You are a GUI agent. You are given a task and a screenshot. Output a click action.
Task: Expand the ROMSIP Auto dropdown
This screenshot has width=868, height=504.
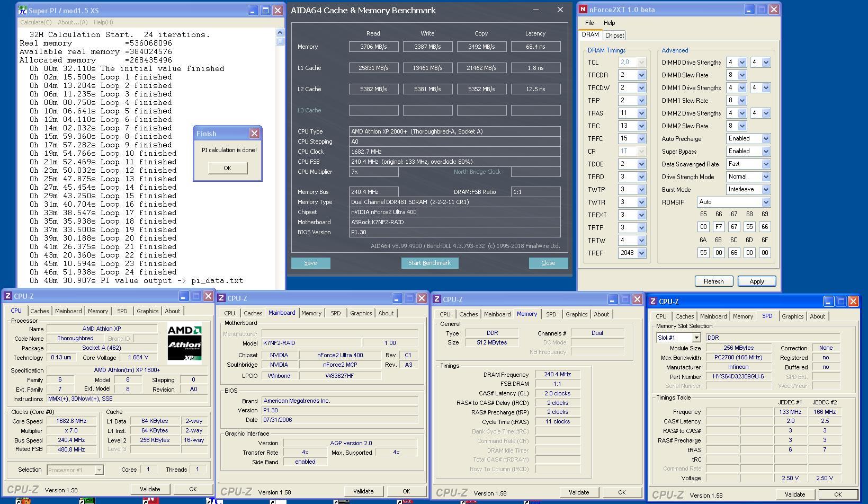766,202
